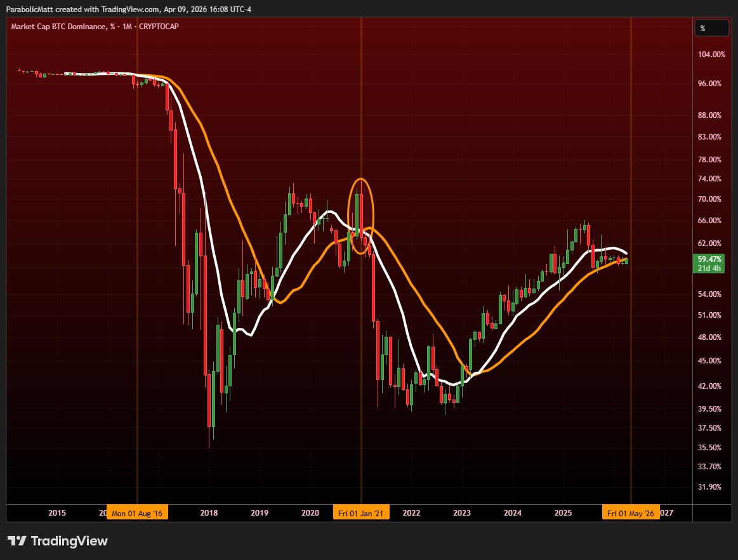
Task: Click the 1M interval label
Action: click(127, 27)
